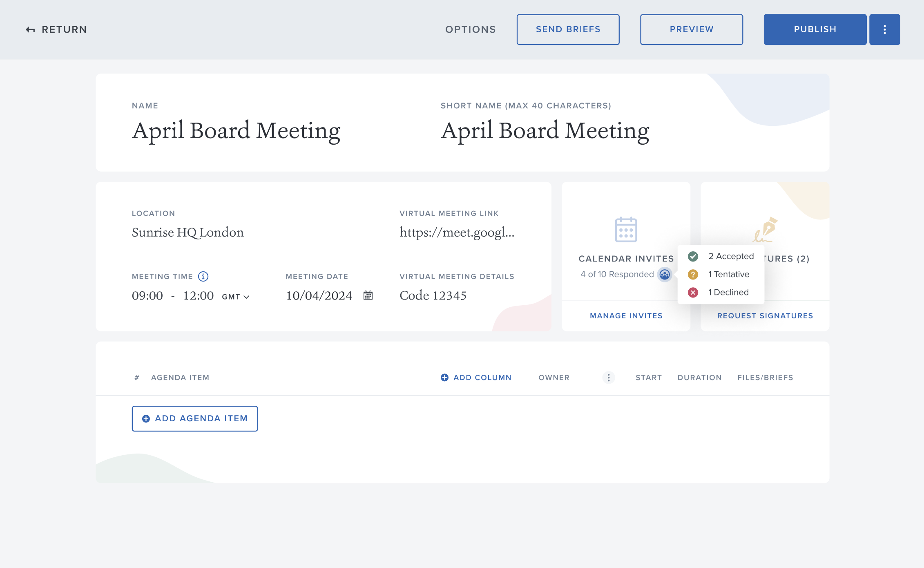Edit the Virtual Meeting Details Code 12345

click(433, 295)
